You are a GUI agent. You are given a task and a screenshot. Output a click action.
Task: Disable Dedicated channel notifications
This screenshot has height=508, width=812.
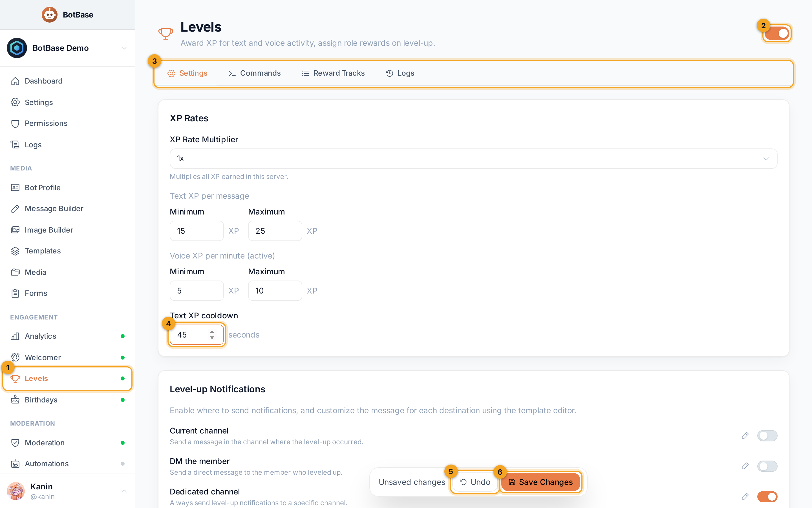click(x=767, y=497)
